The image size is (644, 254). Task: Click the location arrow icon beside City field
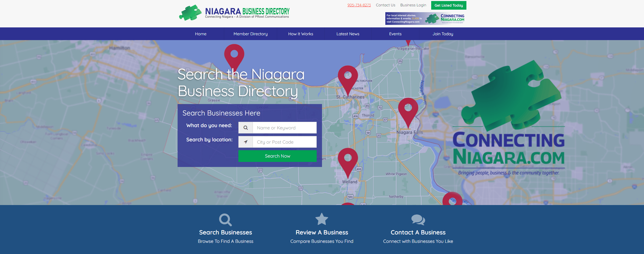(x=245, y=142)
